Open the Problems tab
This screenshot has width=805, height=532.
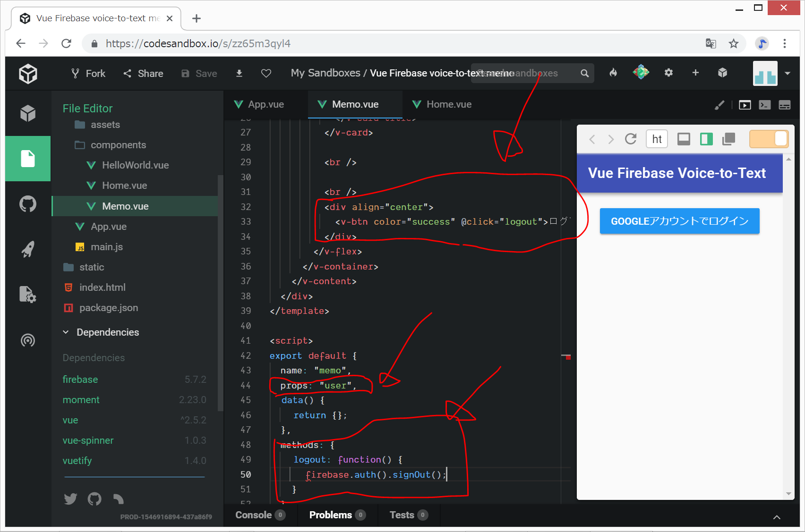click(331, 515)
